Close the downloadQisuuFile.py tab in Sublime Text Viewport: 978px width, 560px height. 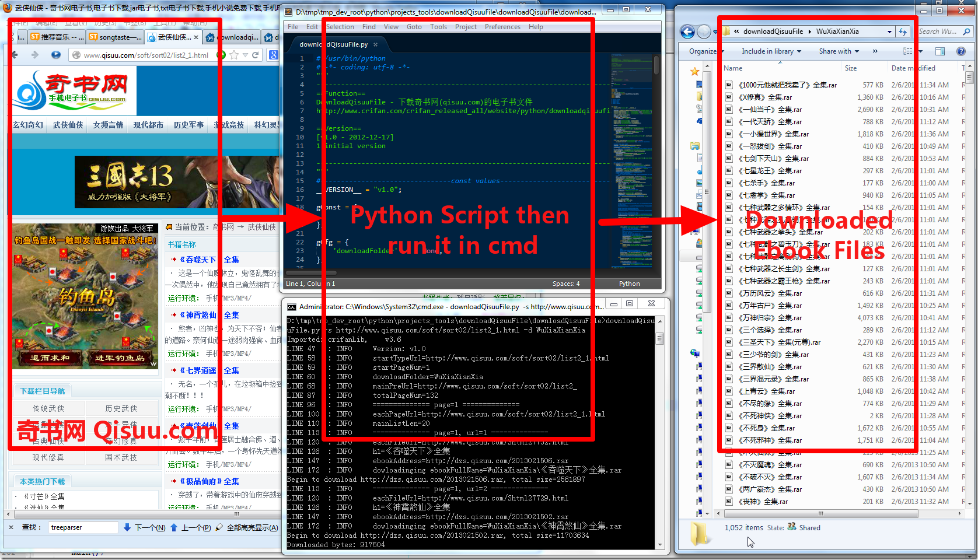[375, 44]
